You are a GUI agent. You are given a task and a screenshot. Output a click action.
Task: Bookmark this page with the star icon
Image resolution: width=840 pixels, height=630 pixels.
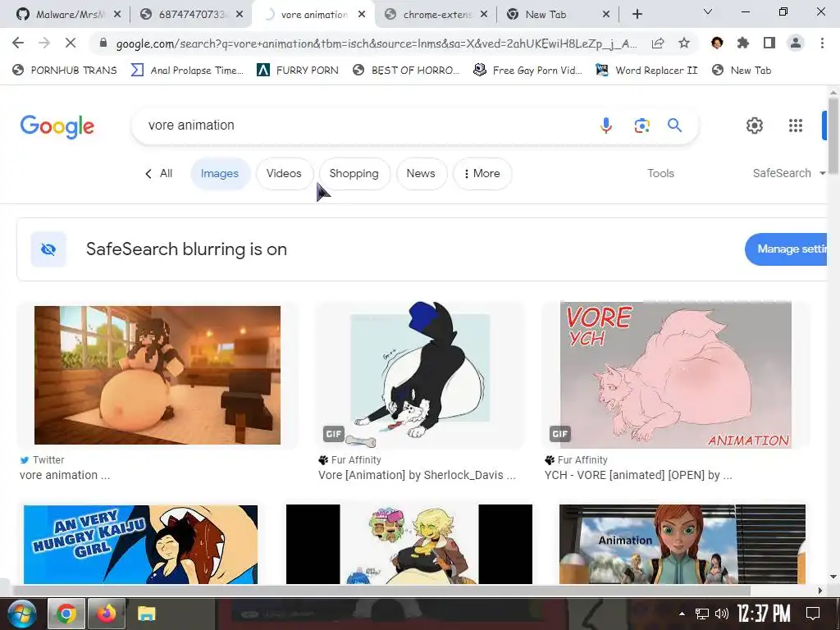pyautogui.click(x=684, y=43)
